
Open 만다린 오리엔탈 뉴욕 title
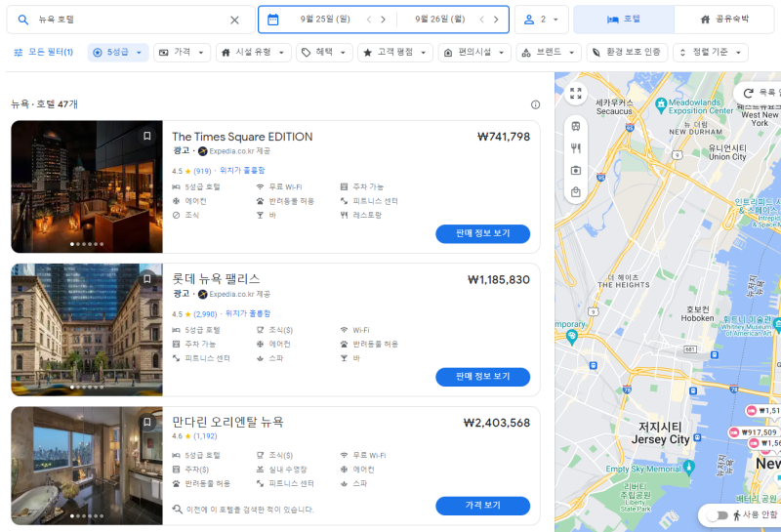(227, 422)
